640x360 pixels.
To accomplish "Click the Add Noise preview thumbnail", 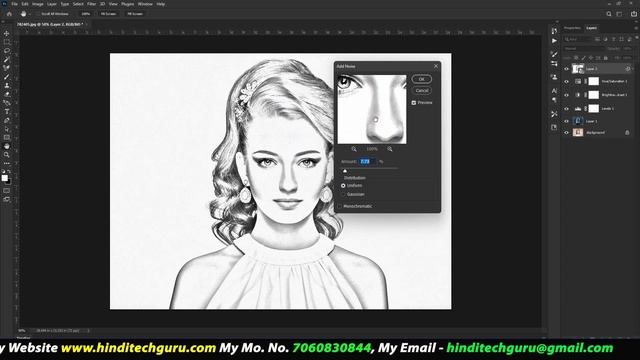I will (x=372, y=109).
